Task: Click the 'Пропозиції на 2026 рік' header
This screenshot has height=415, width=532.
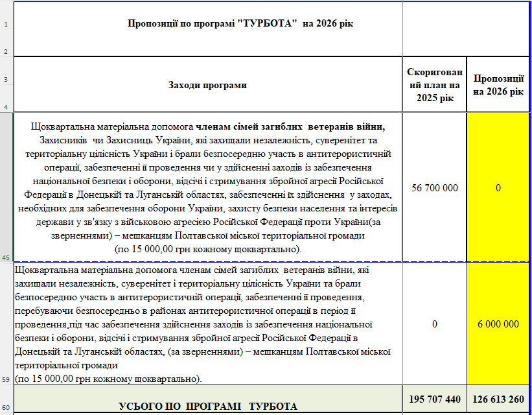Action: tap(498, 85)
